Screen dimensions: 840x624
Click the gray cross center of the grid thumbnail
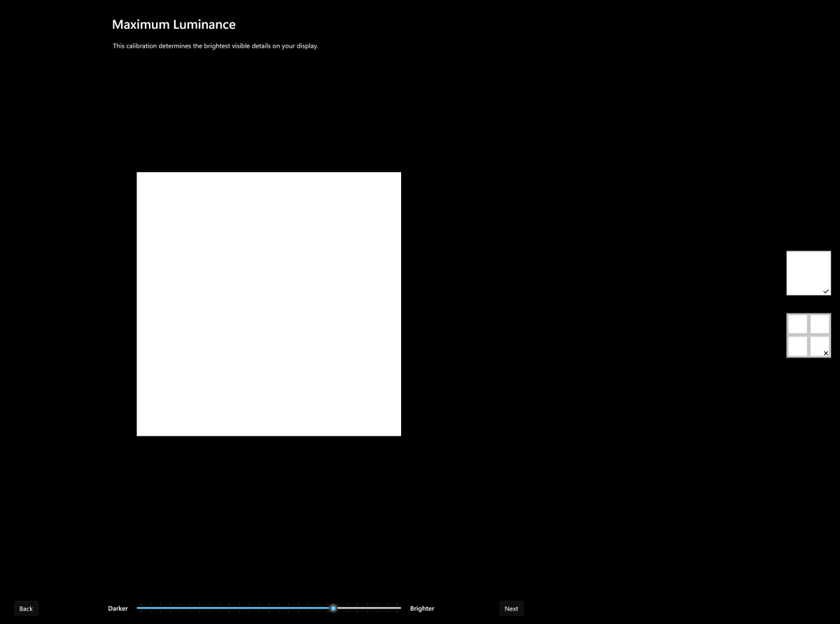pos(808,336)
